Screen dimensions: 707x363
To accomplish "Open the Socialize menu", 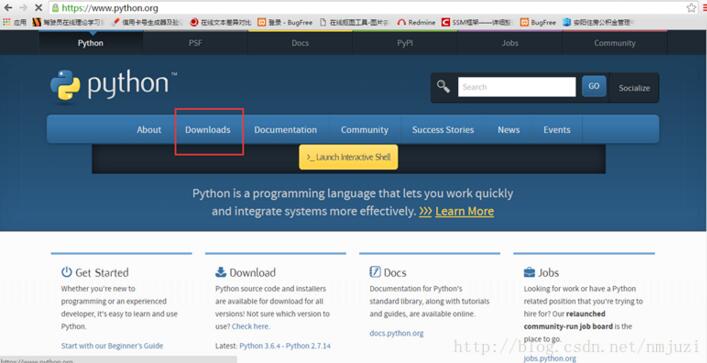I will 634,88.
